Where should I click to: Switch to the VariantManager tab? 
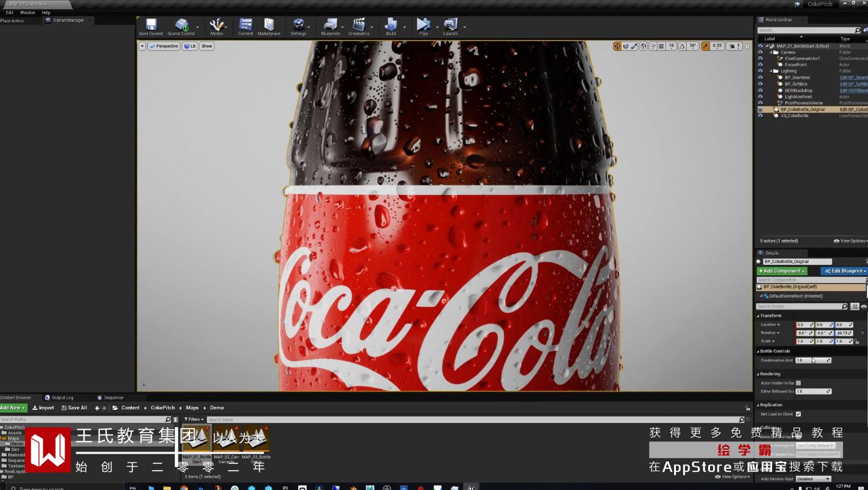click(x=68, y=20)
